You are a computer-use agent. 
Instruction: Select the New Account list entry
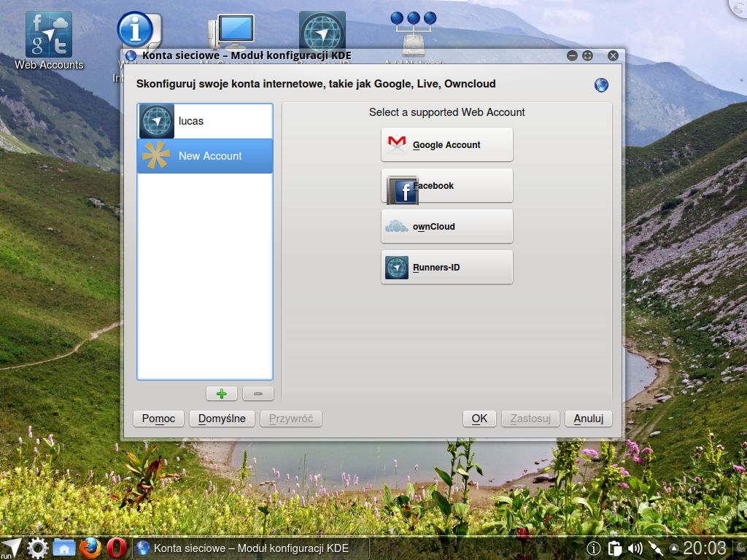[x=205, y=156]
